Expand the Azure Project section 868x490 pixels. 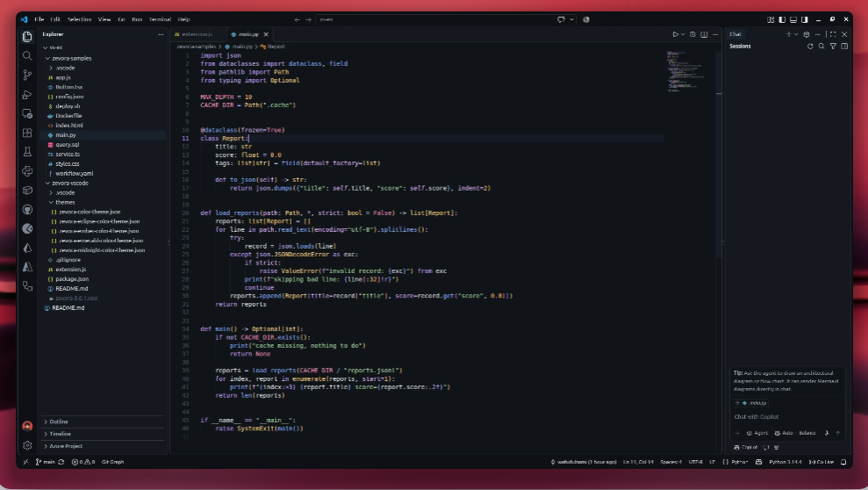(x=103, y=446)
